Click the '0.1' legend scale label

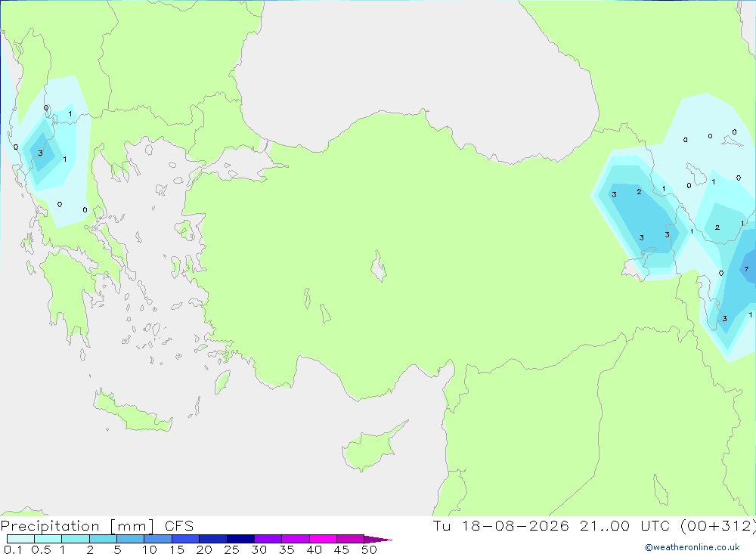pos(13,549)
